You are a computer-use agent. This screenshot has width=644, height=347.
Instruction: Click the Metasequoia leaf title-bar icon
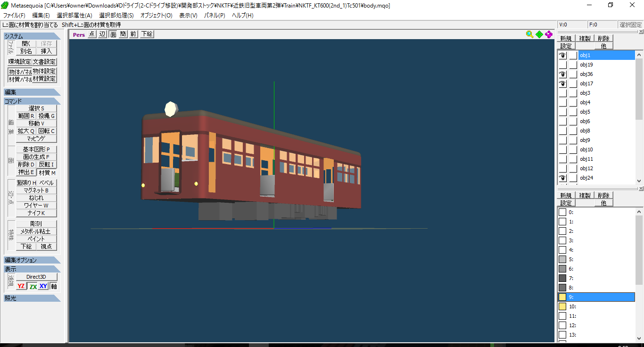pos(4,5)
